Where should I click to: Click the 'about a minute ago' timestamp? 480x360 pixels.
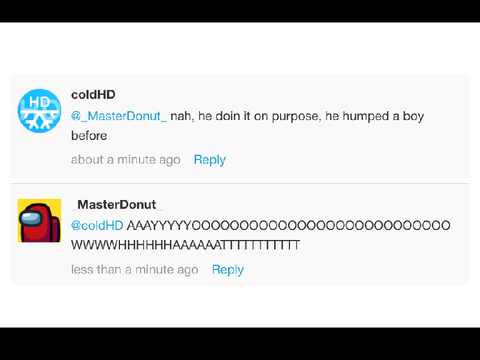[126, 160]
